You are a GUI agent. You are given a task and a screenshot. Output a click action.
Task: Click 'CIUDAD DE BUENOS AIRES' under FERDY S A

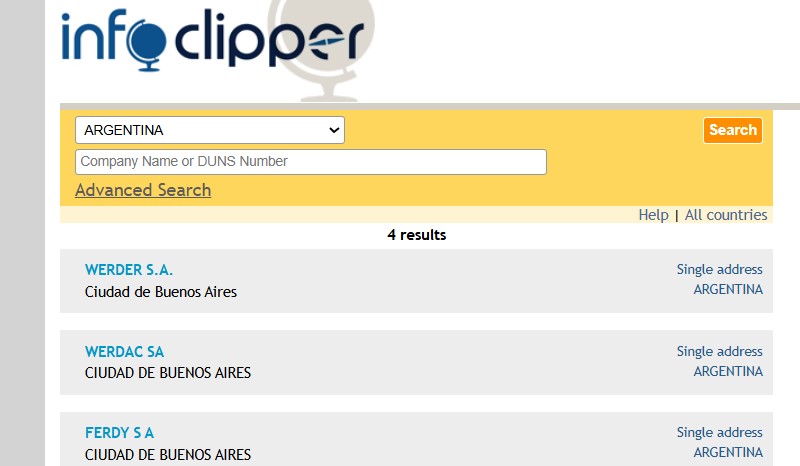[x=168, y=454]
